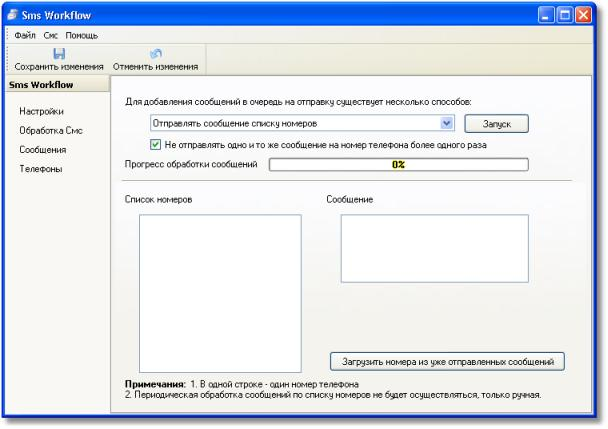Click the Отменить изменения undo icon
Viewport: 608px width, 429px height.
[155, 54]
